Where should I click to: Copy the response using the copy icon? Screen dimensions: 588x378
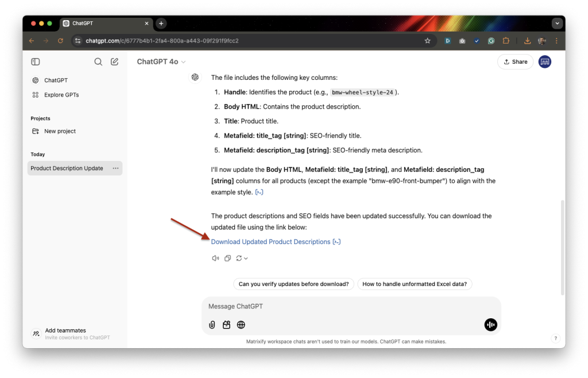click(227, 258)
